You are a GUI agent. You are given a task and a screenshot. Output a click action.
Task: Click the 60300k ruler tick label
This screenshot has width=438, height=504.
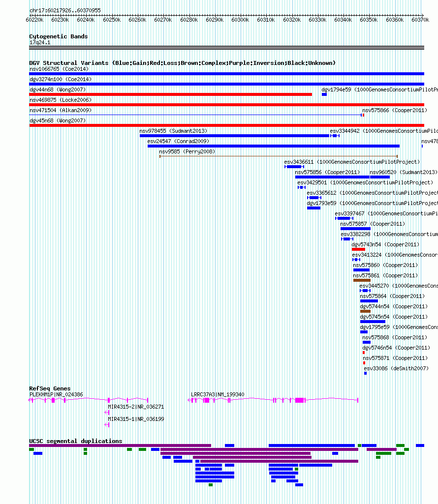(x=240, y=20)
